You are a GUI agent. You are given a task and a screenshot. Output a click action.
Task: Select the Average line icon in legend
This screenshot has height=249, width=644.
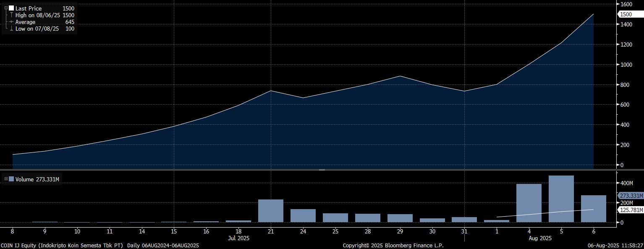[x=11, y=22]
